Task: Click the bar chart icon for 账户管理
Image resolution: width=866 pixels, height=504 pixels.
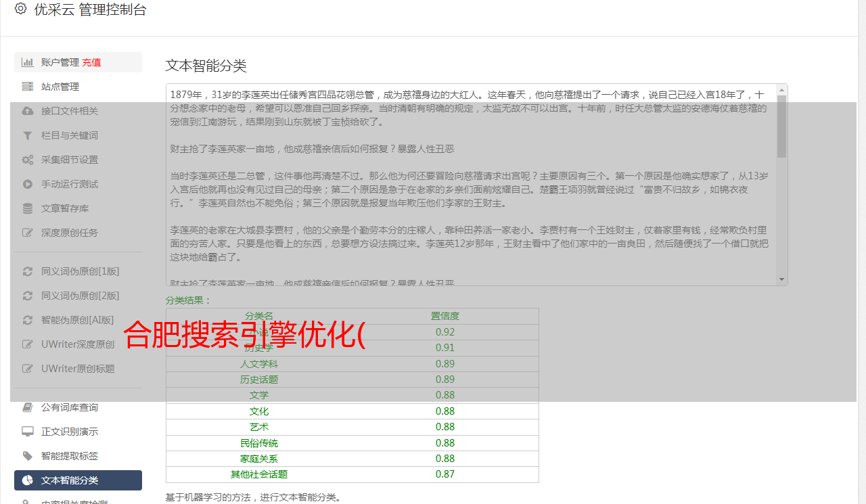Action: click(x=28, y=62)
